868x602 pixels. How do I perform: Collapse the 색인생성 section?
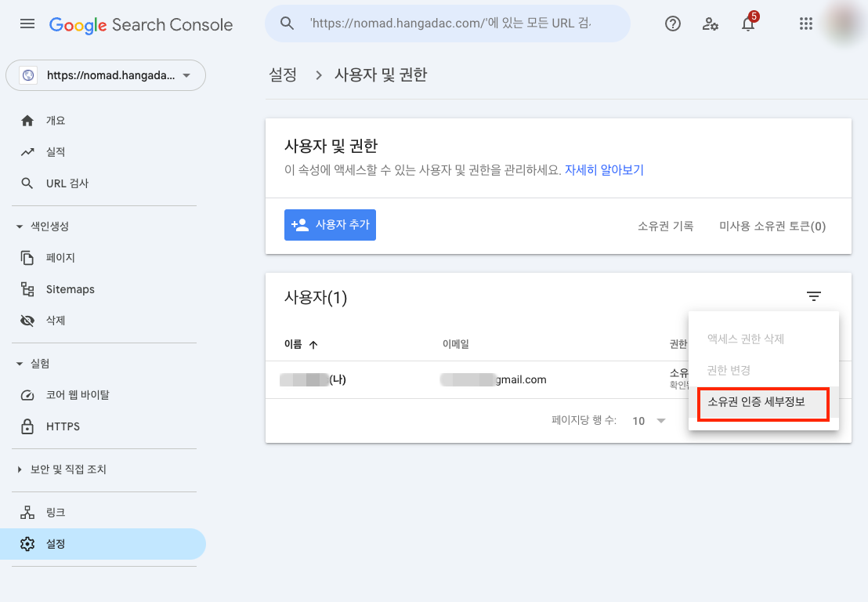[19, 226]
